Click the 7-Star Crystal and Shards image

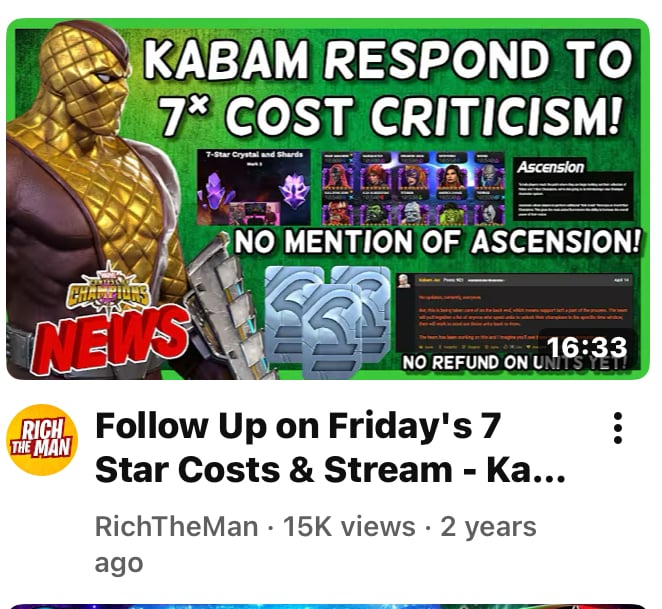pyautogui.click(x=254, y=187)
